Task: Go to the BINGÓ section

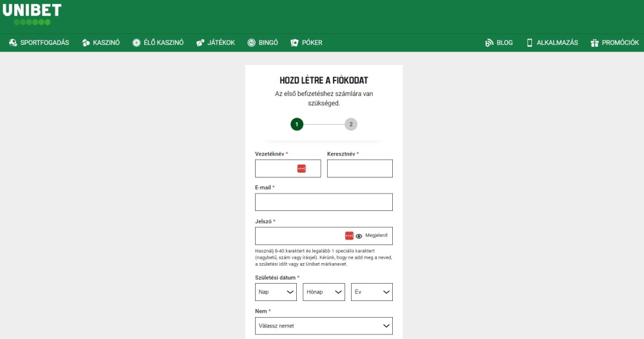Action: click(263, 42)
